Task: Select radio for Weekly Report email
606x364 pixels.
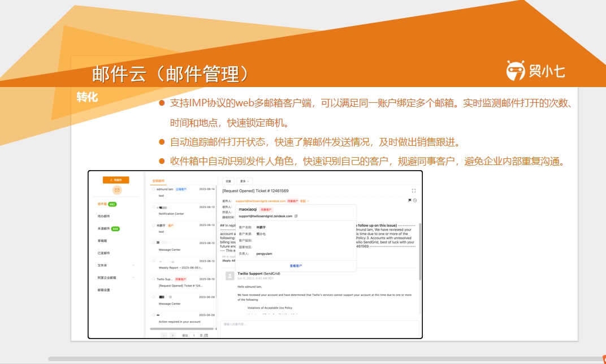Action: coord(153,261)
